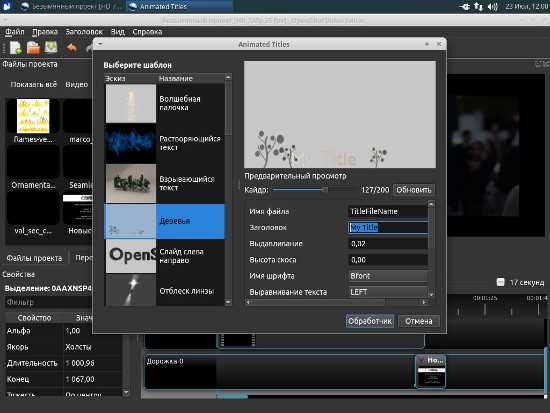Click the Кадр frame slider handle
Image resolution: width=550 pixels, height=413 pixels.
325,190
